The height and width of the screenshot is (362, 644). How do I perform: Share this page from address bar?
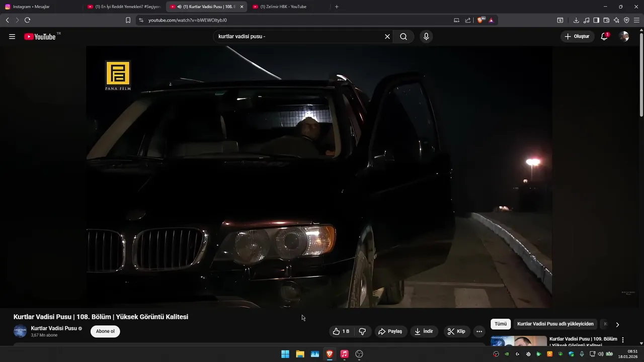[468, 20]
